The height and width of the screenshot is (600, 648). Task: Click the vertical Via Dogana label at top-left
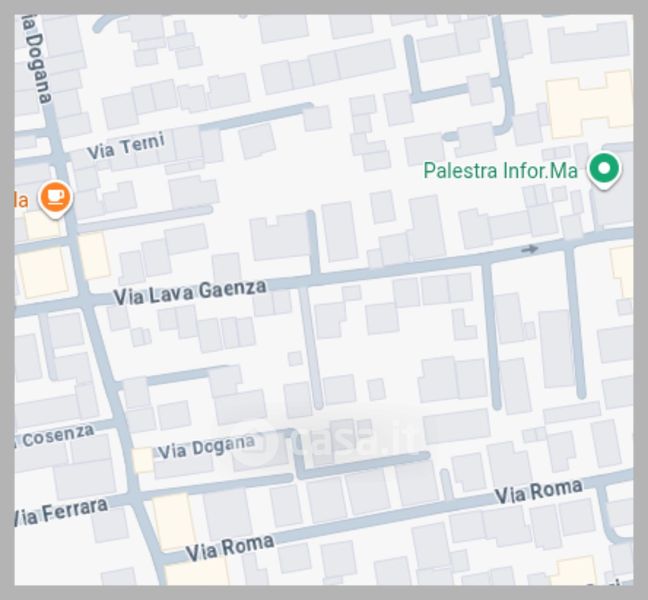(37, 59)
